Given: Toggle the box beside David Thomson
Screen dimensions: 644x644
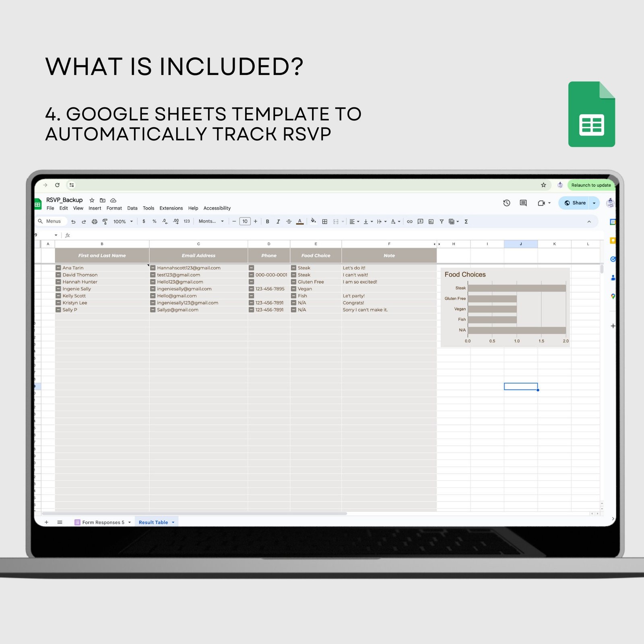Looking at the screenshot, I should 58,275.
